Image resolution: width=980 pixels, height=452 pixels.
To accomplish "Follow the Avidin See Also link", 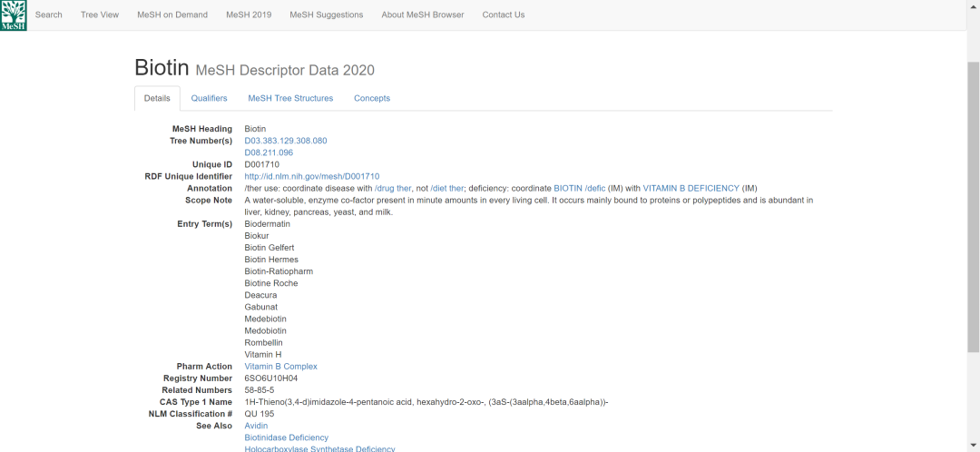I will 256,426.
